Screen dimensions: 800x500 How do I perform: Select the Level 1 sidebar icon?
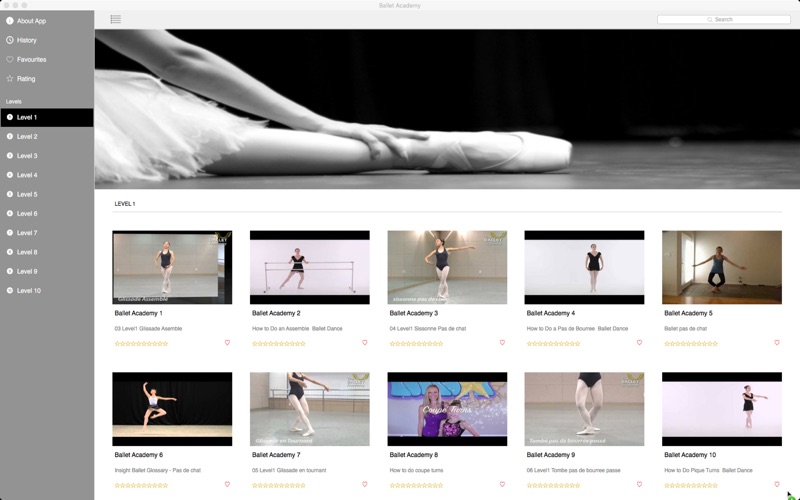(10, 117)
